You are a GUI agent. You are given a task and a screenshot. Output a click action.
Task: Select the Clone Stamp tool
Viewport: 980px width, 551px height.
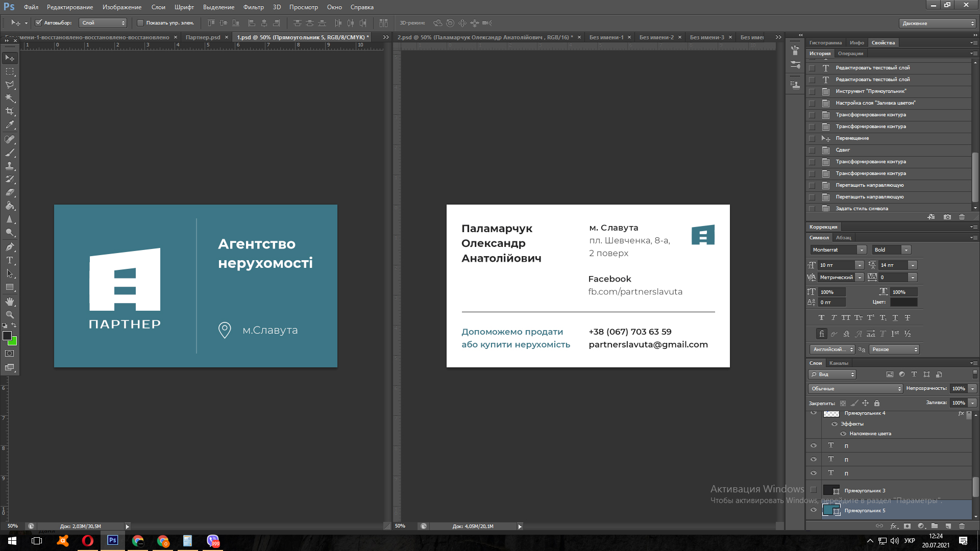click(x=10, y=166)
